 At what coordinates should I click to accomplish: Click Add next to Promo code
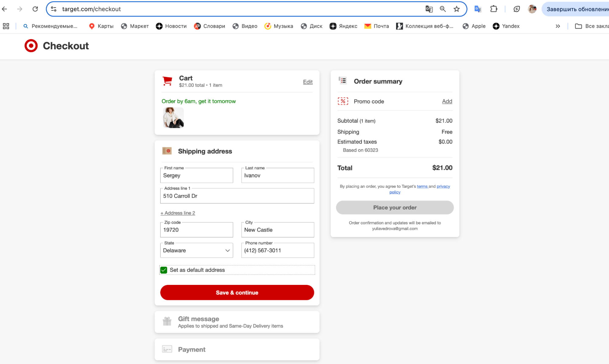tap(447, 101)
